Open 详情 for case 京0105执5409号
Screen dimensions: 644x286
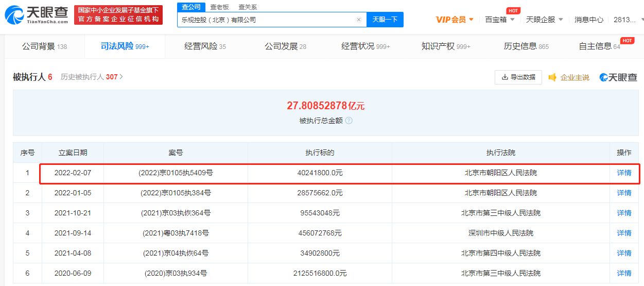pyautogui.click(x=624, y=173)
